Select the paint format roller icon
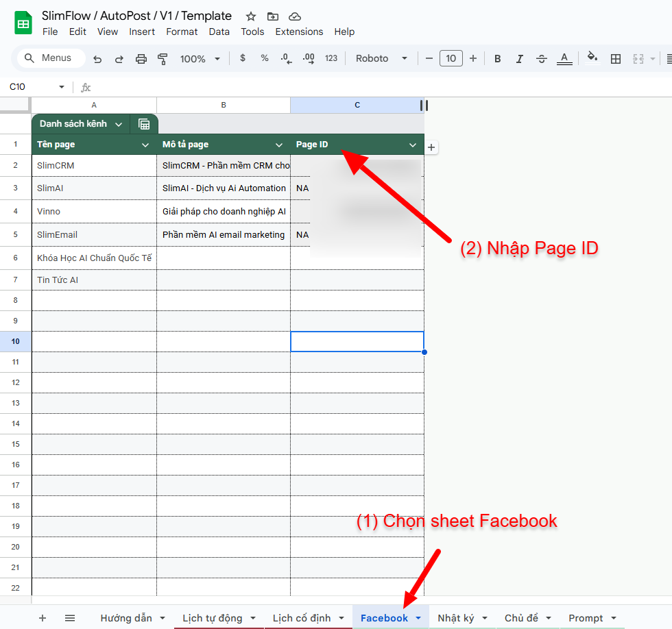The image size is (672, 629). 163,59
